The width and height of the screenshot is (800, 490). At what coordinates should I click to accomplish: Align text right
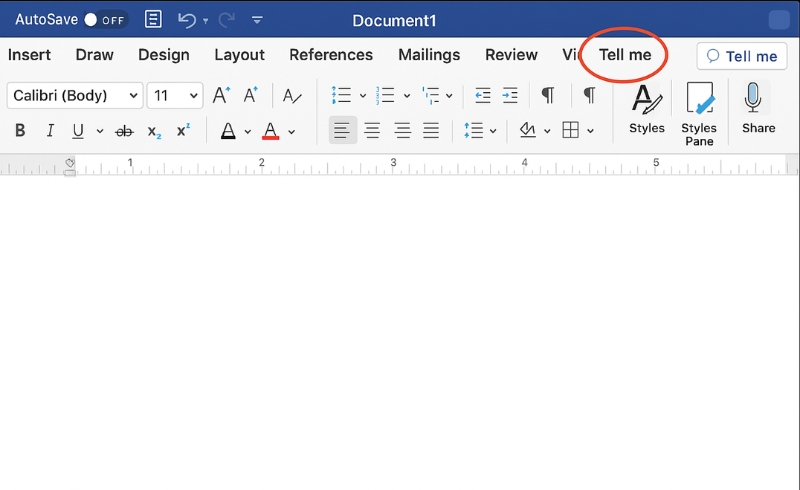pos(402,130)
